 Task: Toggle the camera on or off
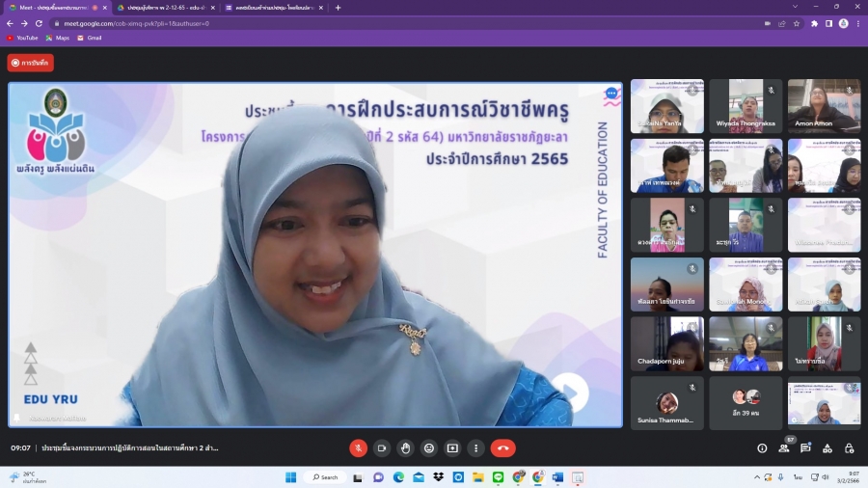pyautogui.click(x=382, y=448)
